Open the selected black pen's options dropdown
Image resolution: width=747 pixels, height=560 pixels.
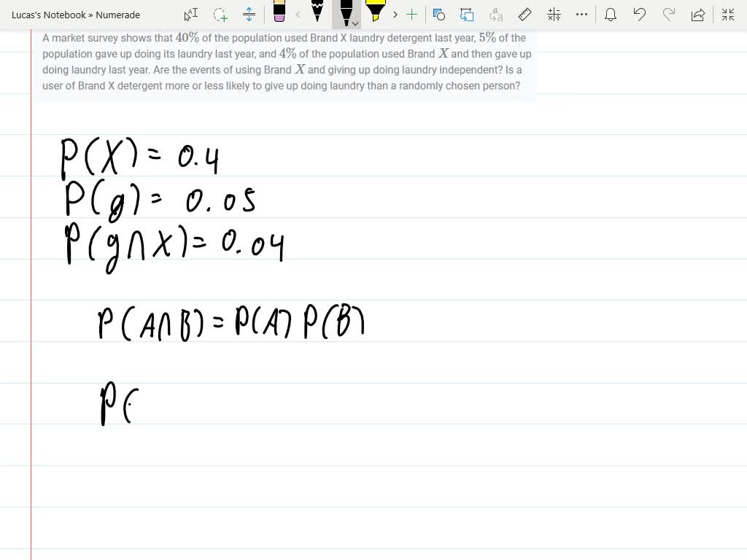click(x=355, y=23)
